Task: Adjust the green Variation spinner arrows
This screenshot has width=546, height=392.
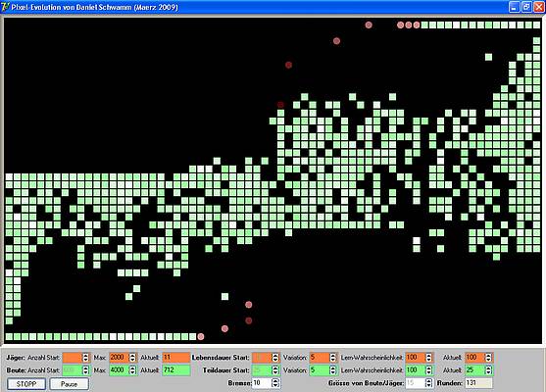Action: pyautogui.click(x=333, y=370)
